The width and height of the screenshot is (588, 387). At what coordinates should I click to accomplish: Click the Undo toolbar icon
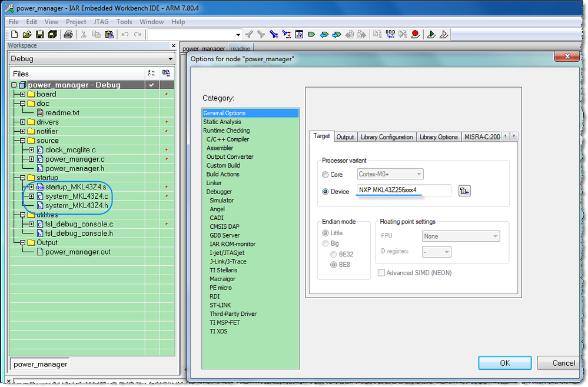[x=125, y=35]
